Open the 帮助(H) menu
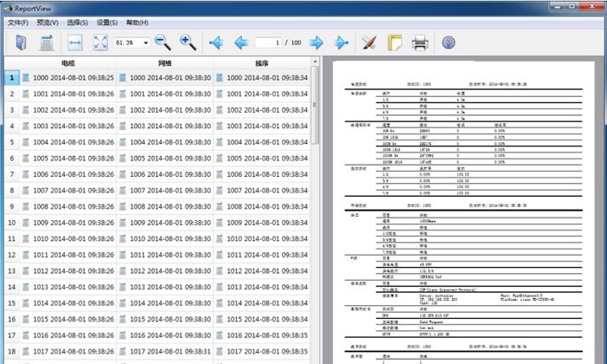Viewport: 607px width, 364px height. point(137,23)
